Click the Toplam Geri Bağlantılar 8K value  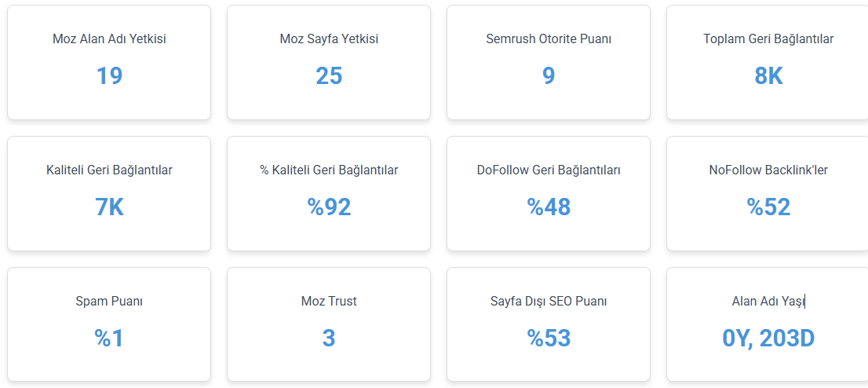[x=768, y=76]
